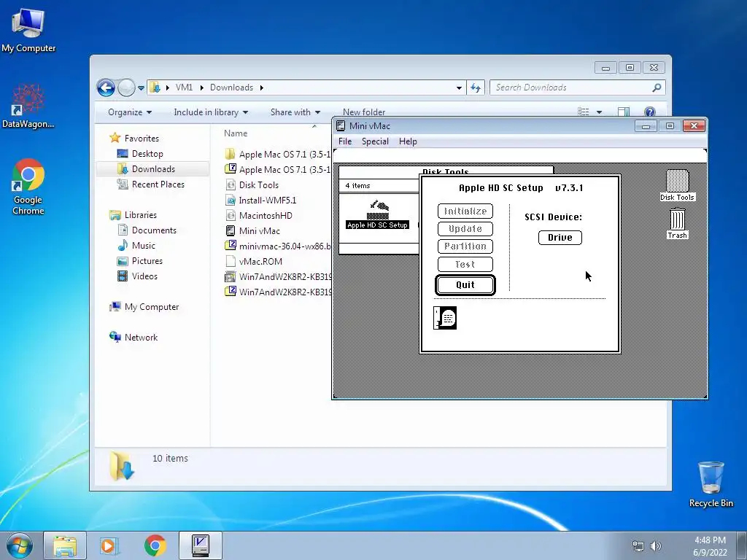
Task: Click the Update button
Action: click(465, 228)
